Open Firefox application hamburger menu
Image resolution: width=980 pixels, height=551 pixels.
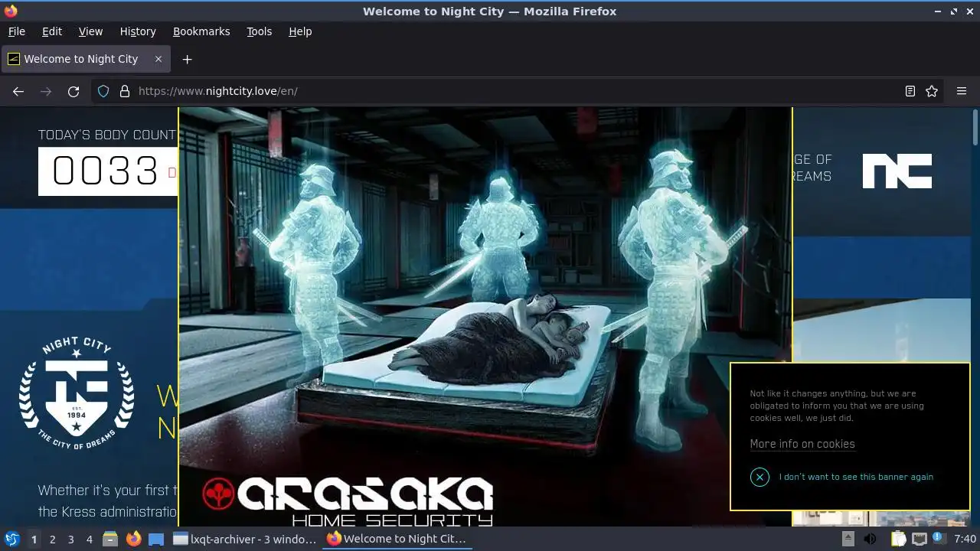(x=962, y=91)
